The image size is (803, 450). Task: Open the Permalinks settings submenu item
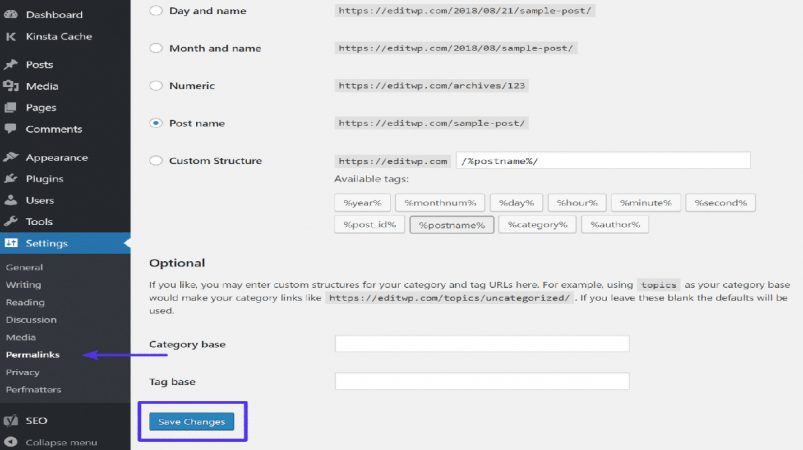[33, 354]
